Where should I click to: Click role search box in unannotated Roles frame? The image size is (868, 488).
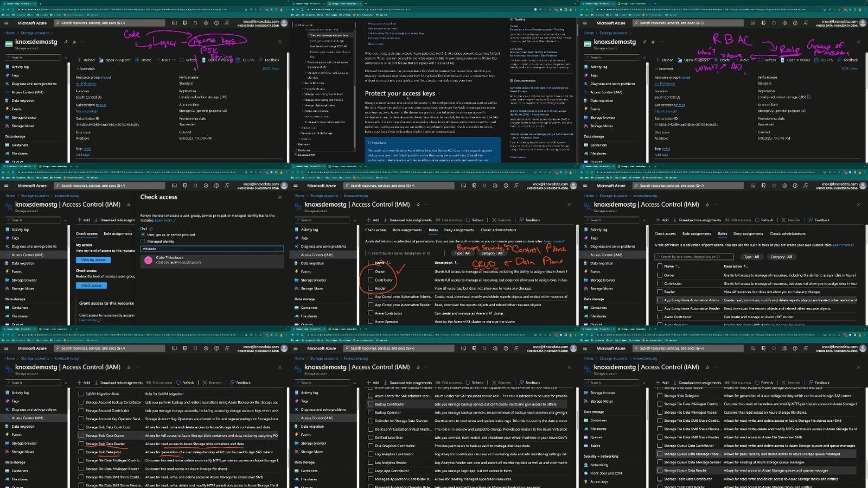click(x=694, y=257)
